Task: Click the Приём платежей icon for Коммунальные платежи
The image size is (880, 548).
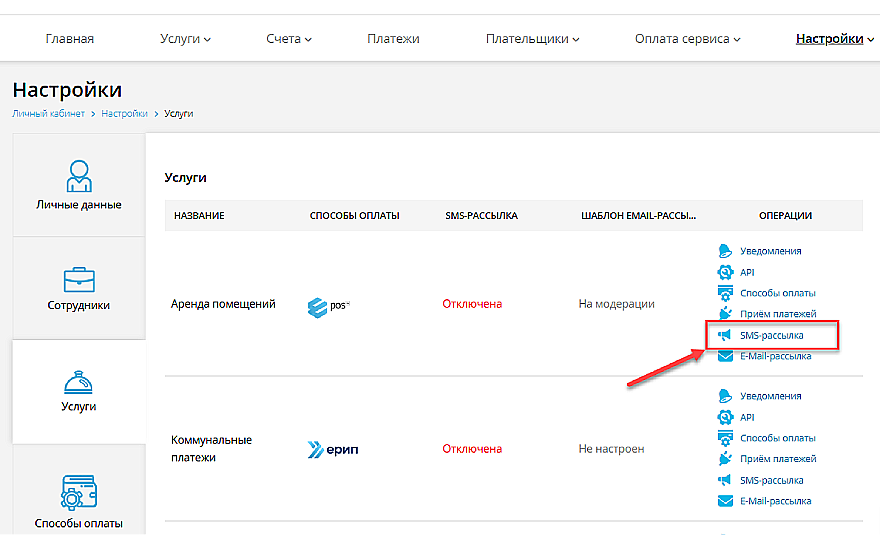Action: point(726,459)
